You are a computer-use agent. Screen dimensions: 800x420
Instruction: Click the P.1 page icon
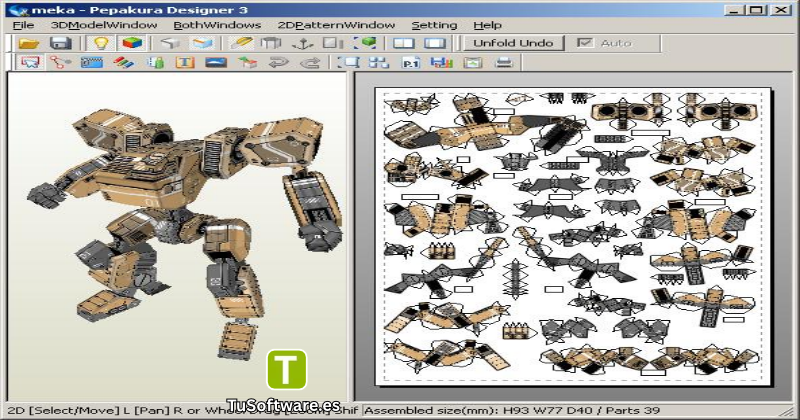click(411, 63)
